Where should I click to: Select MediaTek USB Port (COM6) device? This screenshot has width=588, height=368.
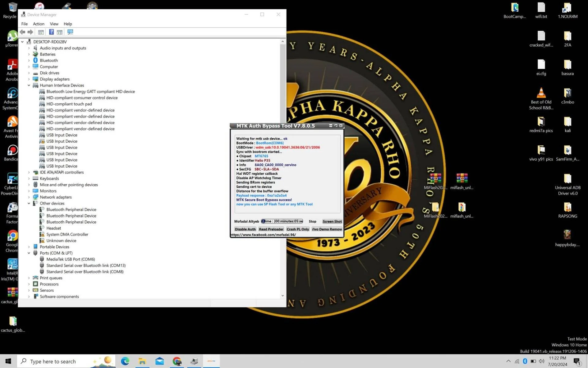pyautogui.click(x=71, y=259)
